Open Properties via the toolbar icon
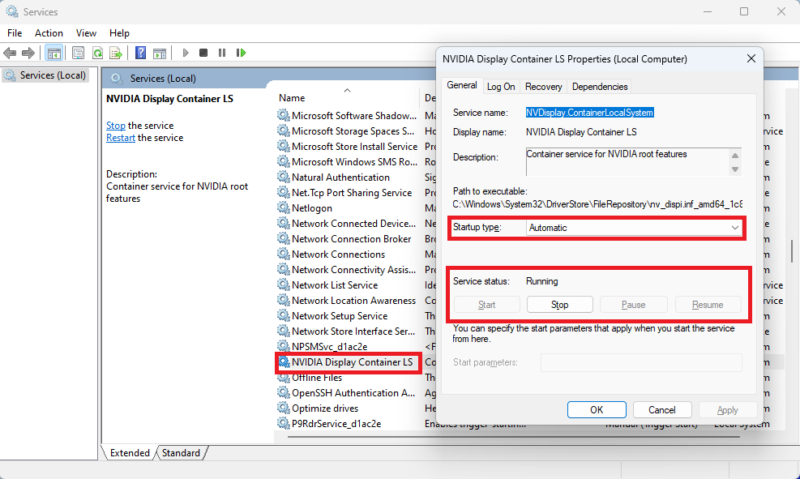 78,53
